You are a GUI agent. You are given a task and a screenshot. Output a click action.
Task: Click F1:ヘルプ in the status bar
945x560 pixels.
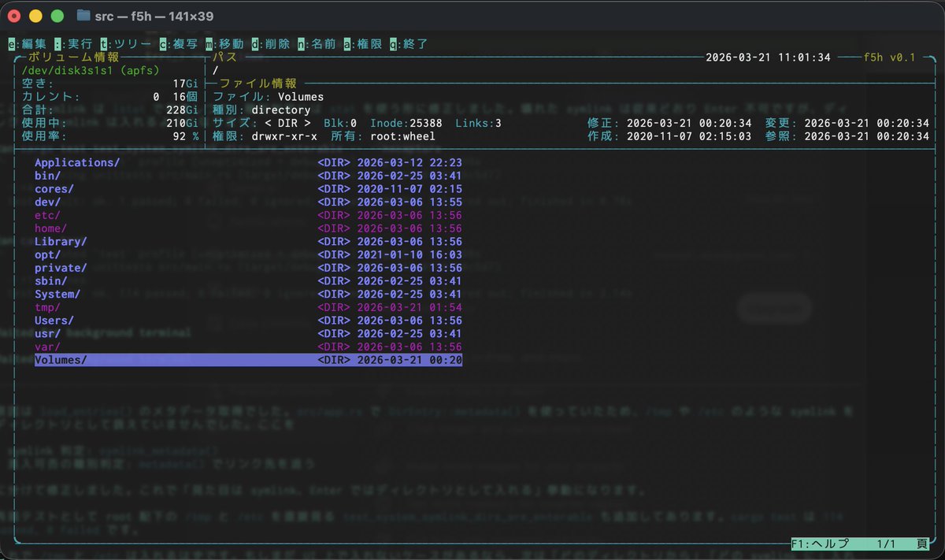click(821, 544)
